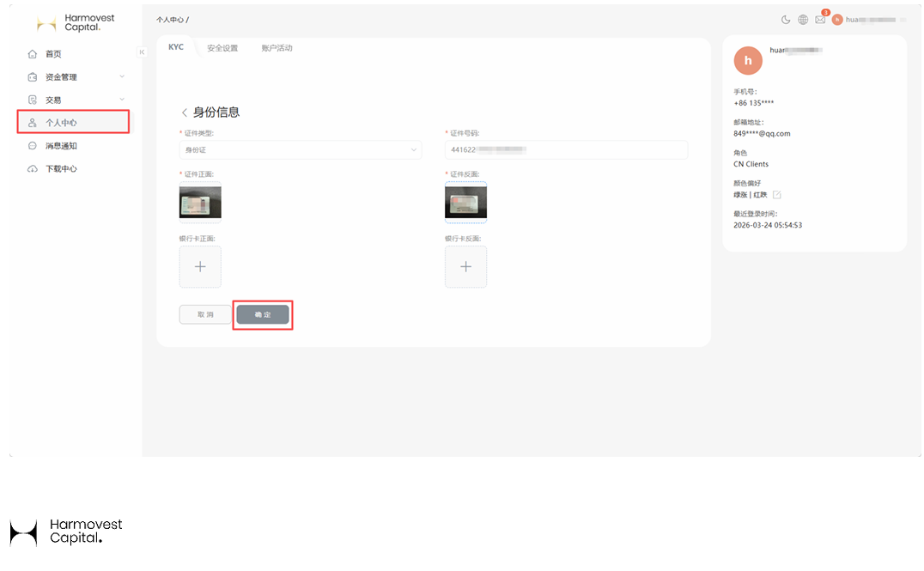
Task: Edit color preference next to 绿涨 | 红跌
Action: [x=776, y=195]
